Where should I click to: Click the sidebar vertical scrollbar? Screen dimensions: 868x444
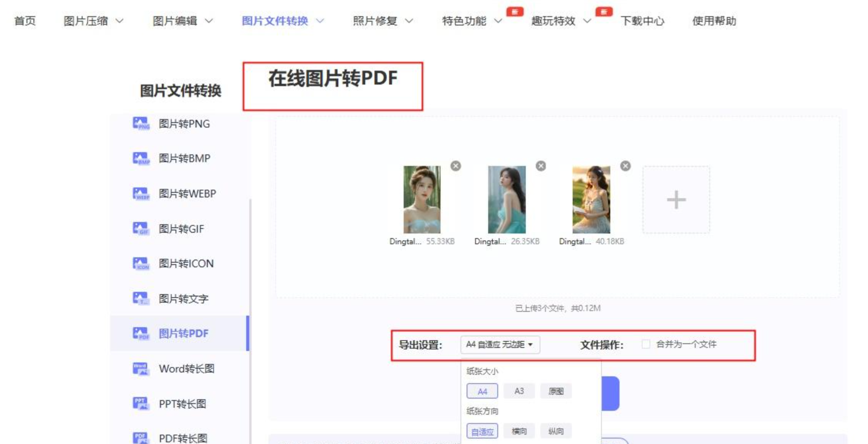coord(250,269)
